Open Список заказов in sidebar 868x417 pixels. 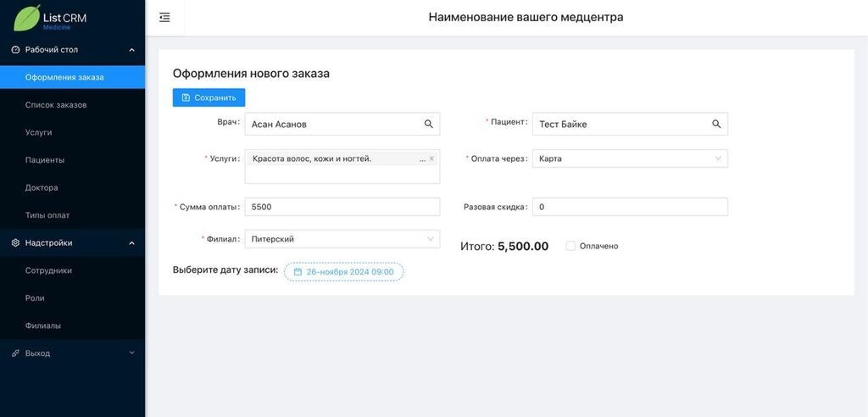click(x=56, y=105)
